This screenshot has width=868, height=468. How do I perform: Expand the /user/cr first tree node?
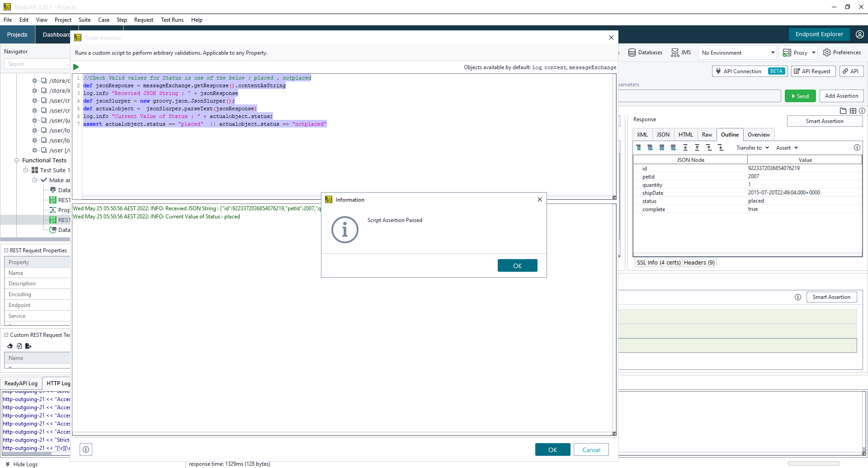34,100
